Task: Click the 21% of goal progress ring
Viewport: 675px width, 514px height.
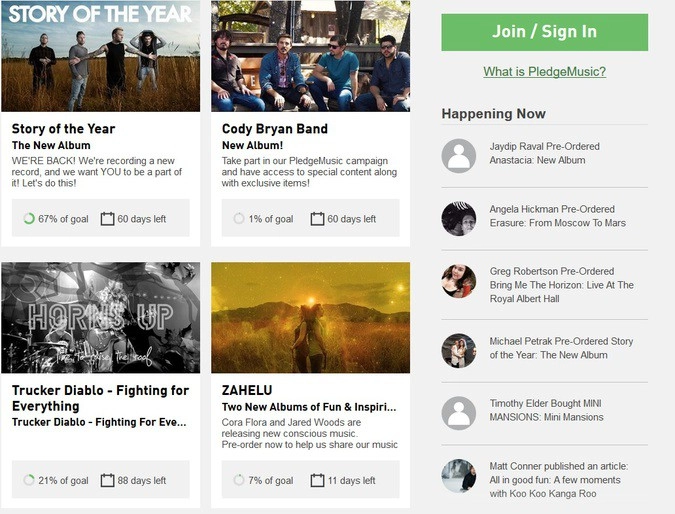Action: 29,480
